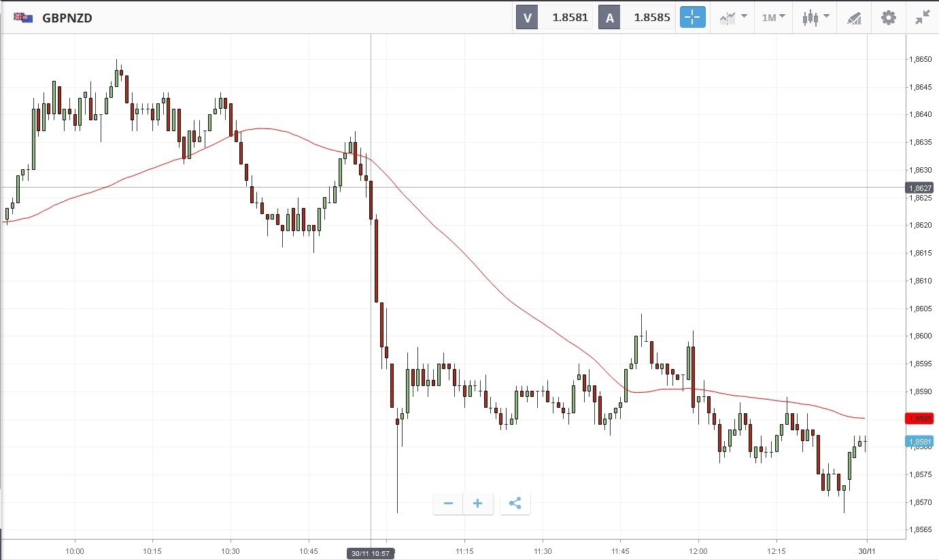The height and width of the screenshot is (560, 939).
Task: Select the 30/11 10:57 time marker
Action: [x=371, y=553]
